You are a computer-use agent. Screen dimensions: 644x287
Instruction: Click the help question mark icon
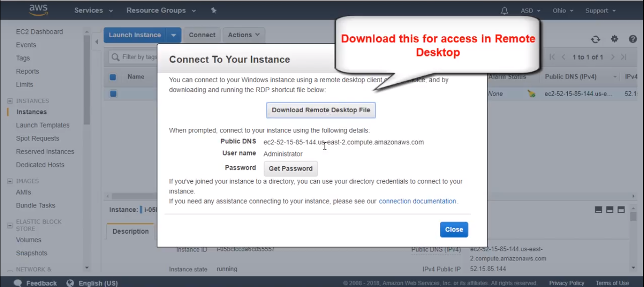point(633,39)
